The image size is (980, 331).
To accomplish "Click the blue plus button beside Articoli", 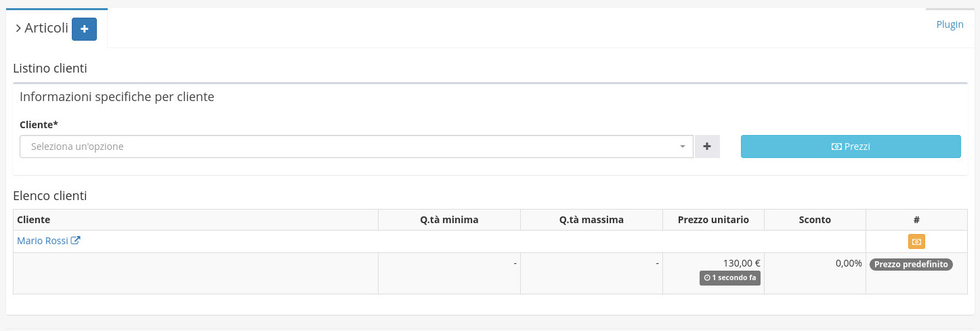I will pyautogui.click(x=84, y=29).
